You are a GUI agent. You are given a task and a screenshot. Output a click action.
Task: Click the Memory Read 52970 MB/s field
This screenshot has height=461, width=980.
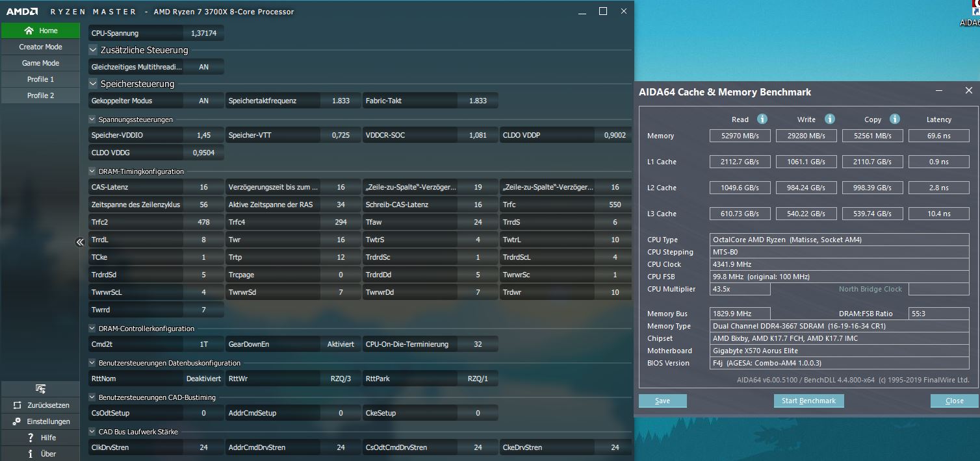point(740,136)
